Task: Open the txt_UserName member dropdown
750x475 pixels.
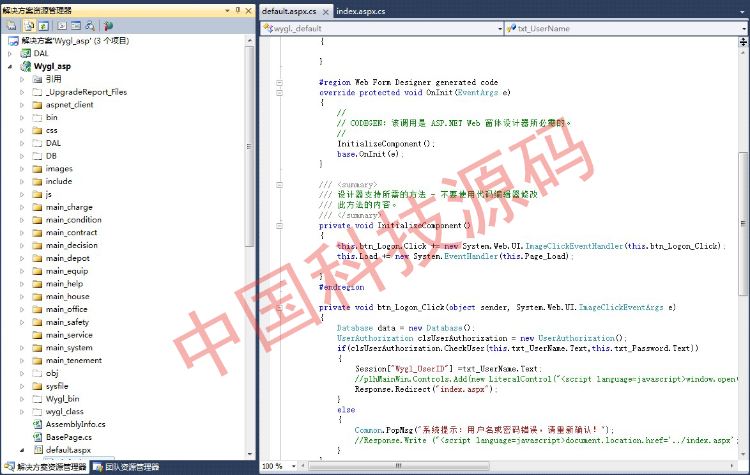Action: [744, 29]
